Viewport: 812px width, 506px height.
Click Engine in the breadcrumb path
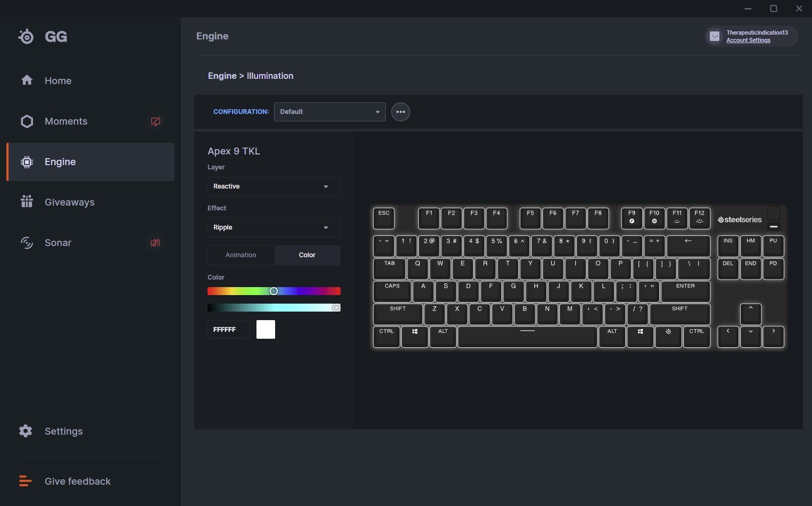click(x=222, y=76)
